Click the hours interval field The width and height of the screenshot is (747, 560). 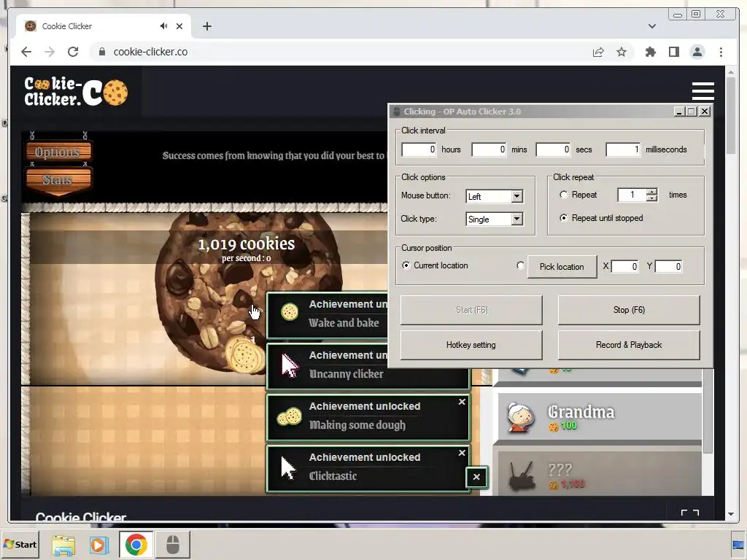419,149
